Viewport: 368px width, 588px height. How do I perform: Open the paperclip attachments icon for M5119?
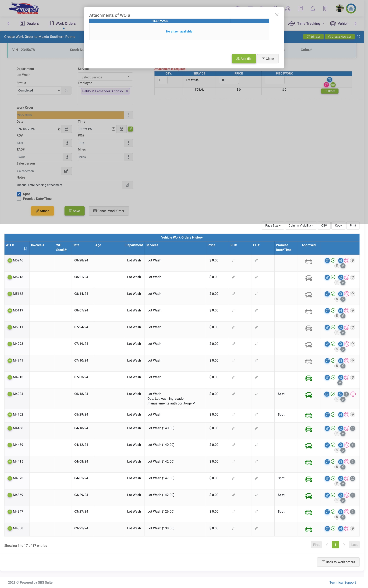[343, 316]
